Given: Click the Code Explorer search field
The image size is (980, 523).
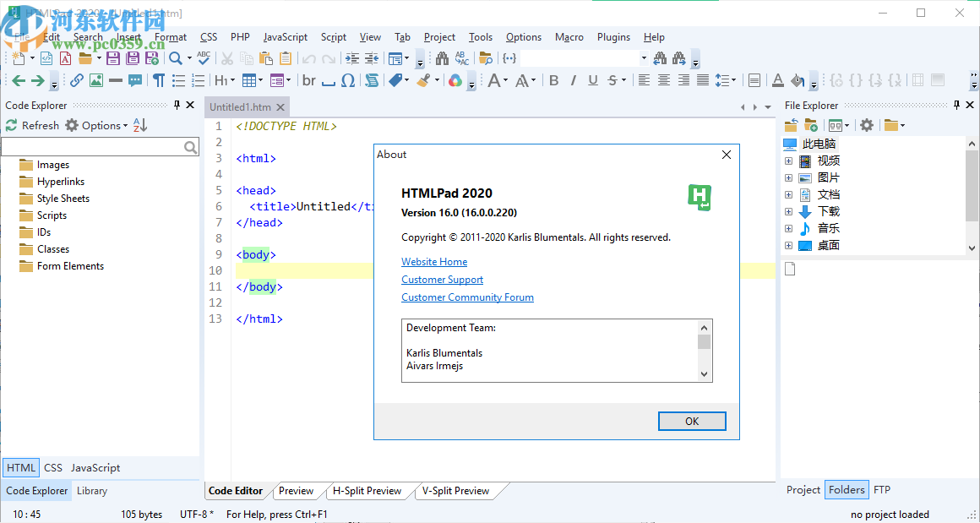Looking at the screenshot, I should (x=100, y=147).
